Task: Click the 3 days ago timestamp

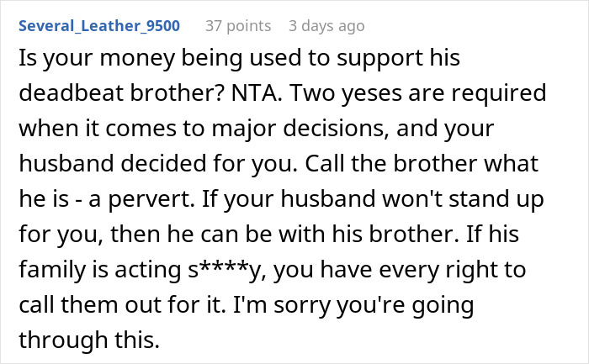Action: pos(326,25)
